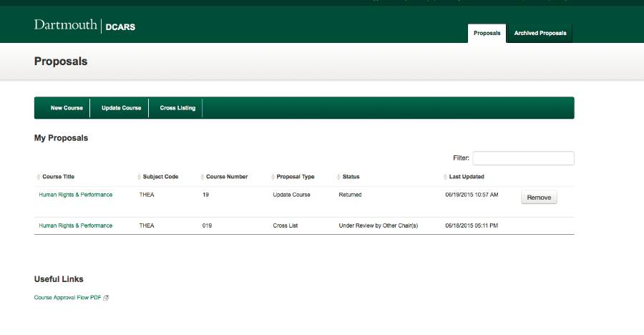The width and height of the screenshot is (644, 335).
Task: Click the Last Updated sort arrows
Action: [445, 177]
